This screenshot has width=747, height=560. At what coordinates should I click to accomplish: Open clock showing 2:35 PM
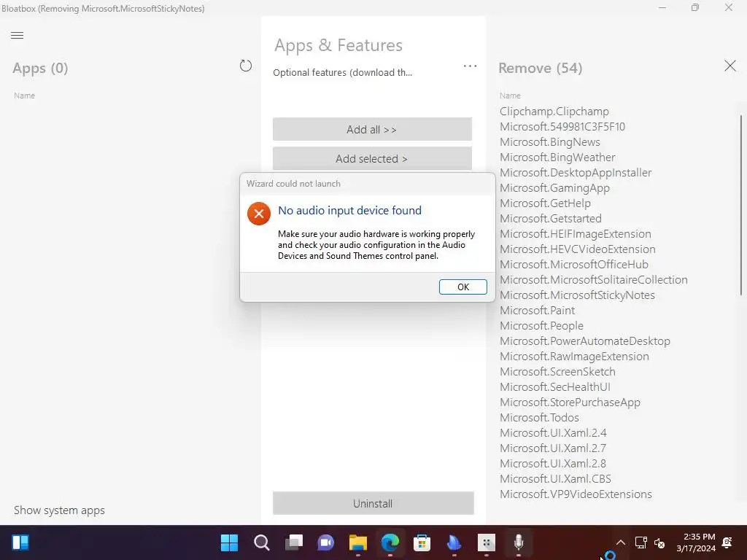tap(696, 542)
